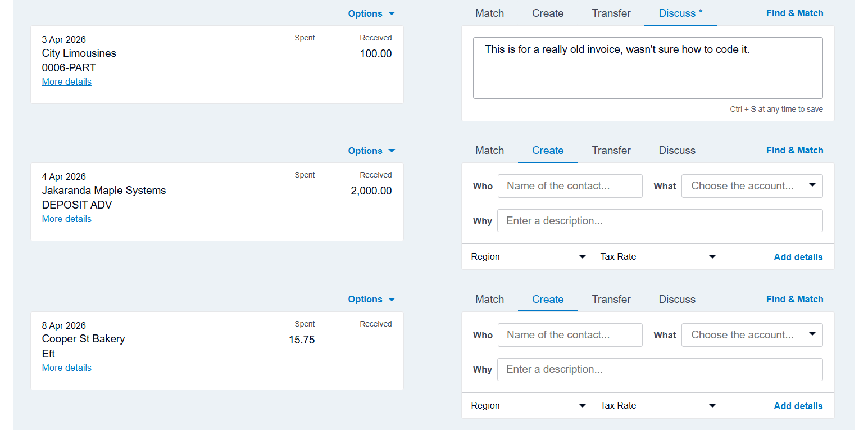The width and height of the screenshot is (868, 430).
Task: Click Who contact field for Jakaranda transaction
Action: [570, 186]
